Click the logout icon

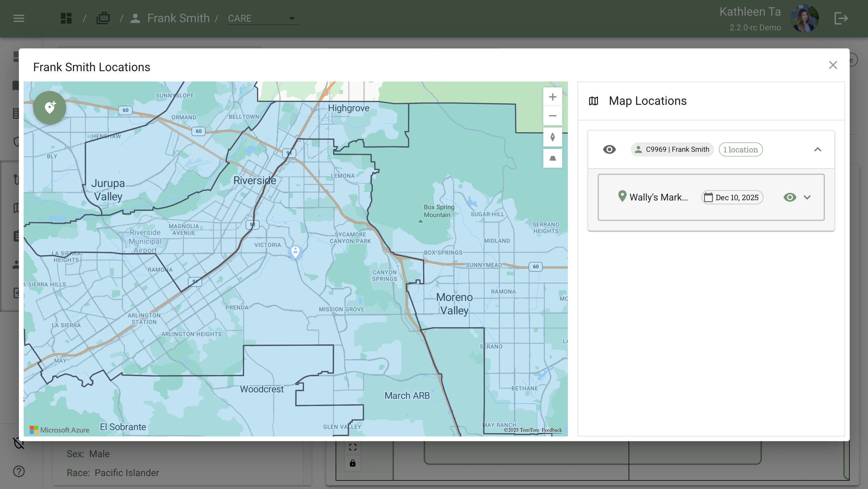click(x=841, y=18)
